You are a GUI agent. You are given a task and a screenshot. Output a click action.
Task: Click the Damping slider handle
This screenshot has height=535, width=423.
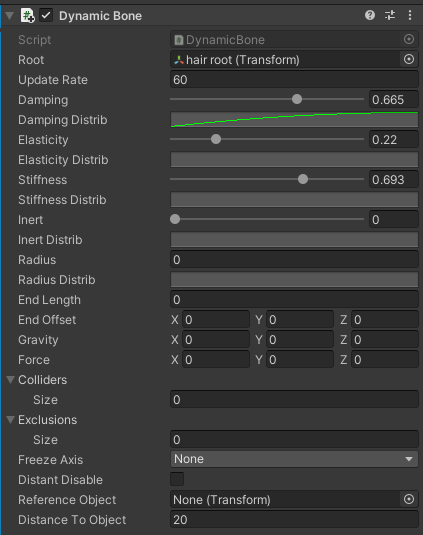(x=297, y=99)
